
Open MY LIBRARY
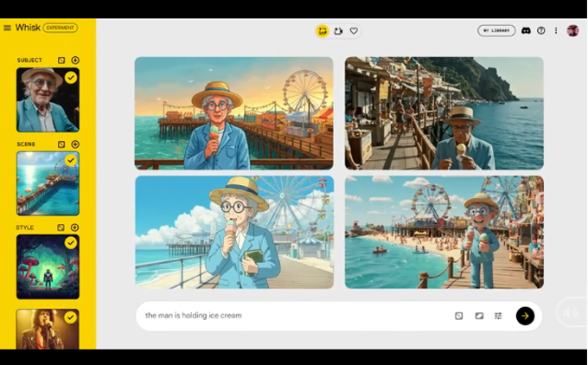496,31
